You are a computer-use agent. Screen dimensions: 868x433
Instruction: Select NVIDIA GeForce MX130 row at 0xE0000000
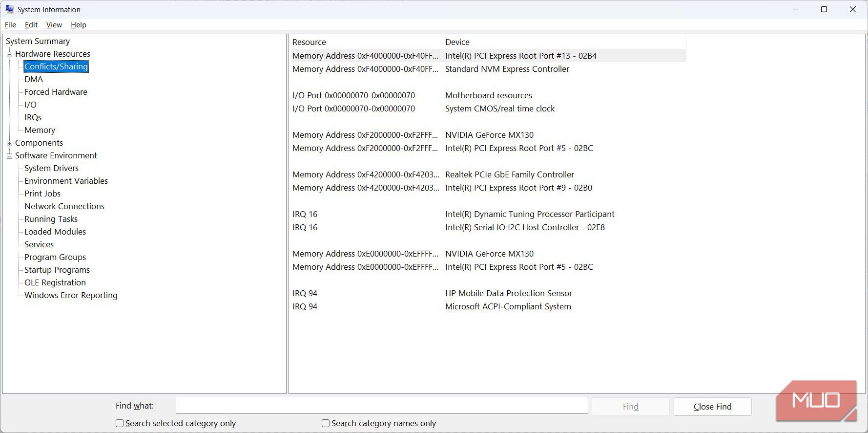488,254
